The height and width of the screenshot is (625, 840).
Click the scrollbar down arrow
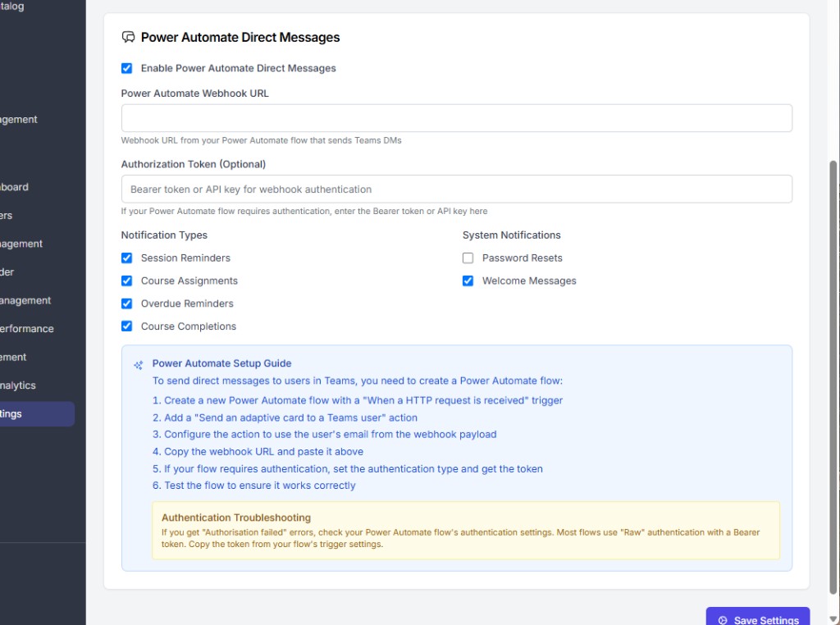[x=833, y=618]
